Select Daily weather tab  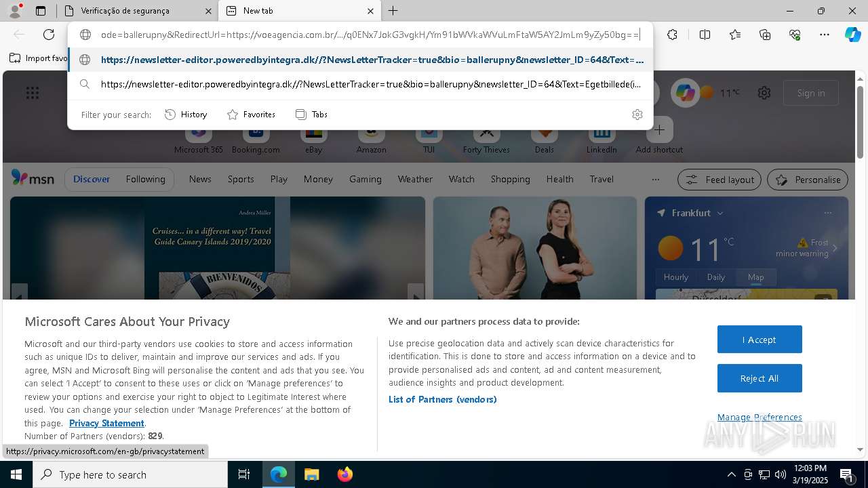(x=716, y=277)
